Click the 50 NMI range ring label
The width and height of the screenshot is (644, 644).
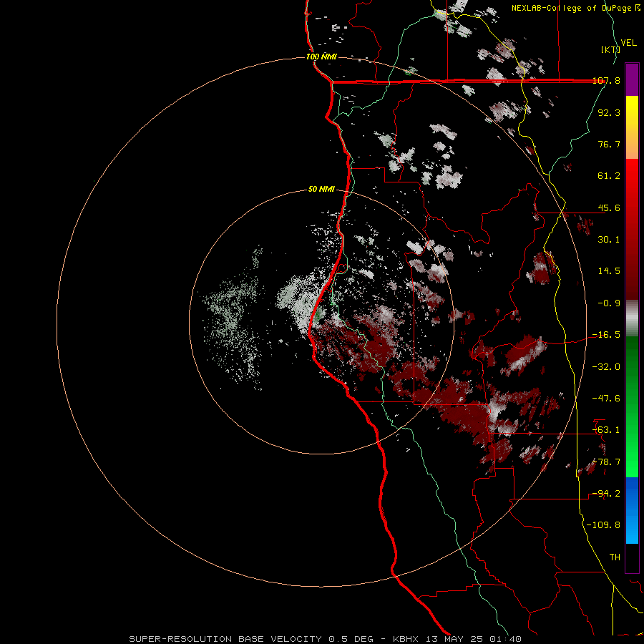pos(321,190)
